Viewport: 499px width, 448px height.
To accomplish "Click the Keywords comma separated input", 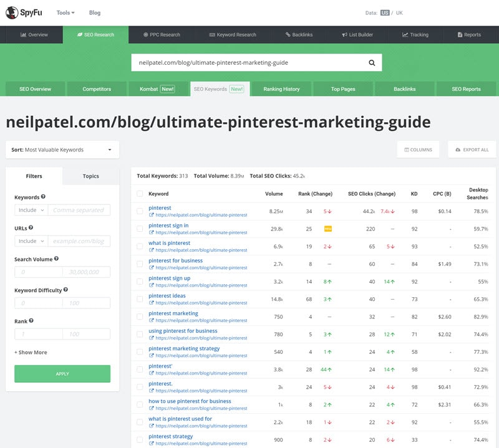I will (x=79, y=210).
